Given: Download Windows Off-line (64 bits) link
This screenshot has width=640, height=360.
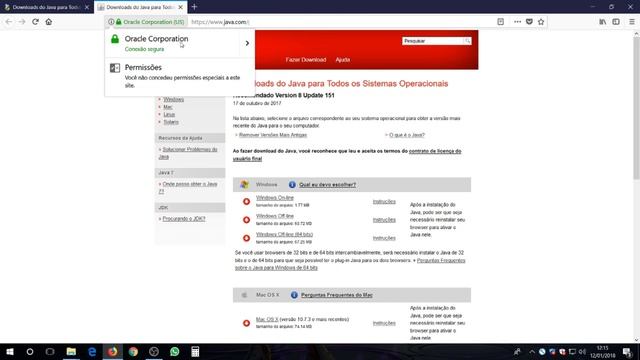Looking at the screenshot, I should coord(284,234).
